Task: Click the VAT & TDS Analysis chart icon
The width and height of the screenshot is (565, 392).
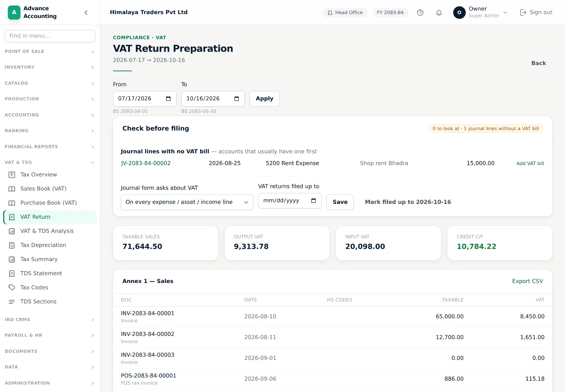Action: 12,231
